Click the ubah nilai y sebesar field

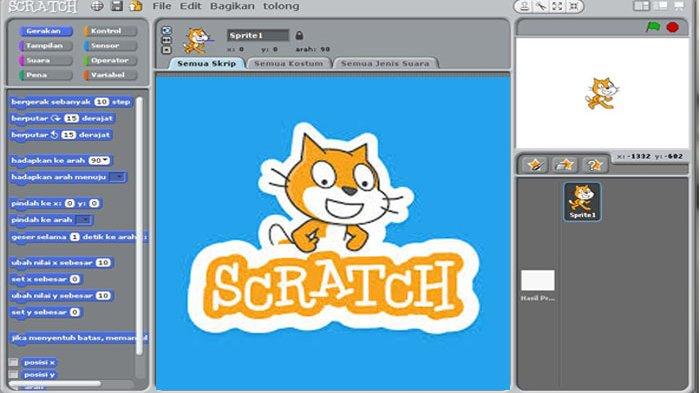(x=103, y=296)
